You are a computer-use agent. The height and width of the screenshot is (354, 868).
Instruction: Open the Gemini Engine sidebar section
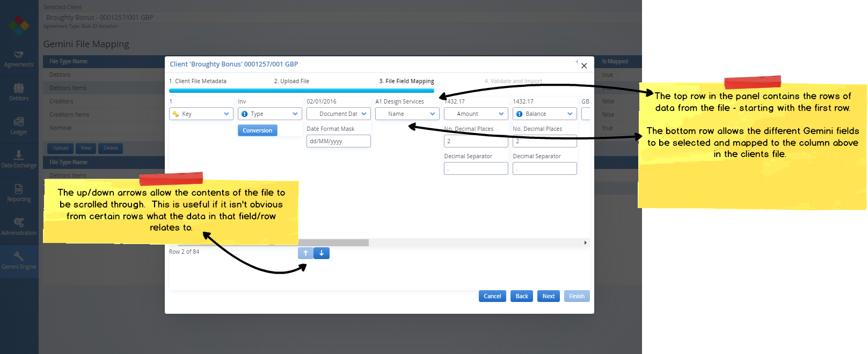pos(19,261)
